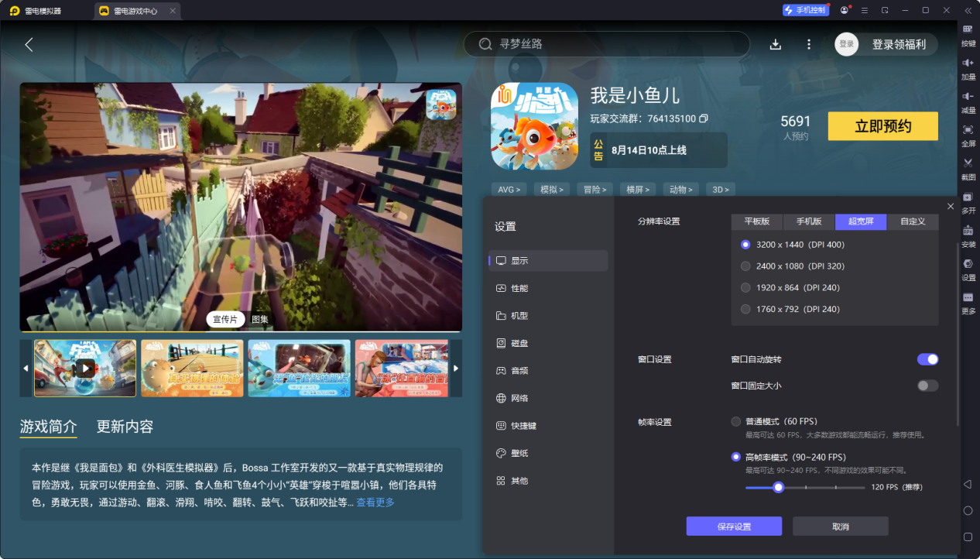Switch to 手机版 resolution tab
This screenshot has width=980, height=559.
[809, 221]
